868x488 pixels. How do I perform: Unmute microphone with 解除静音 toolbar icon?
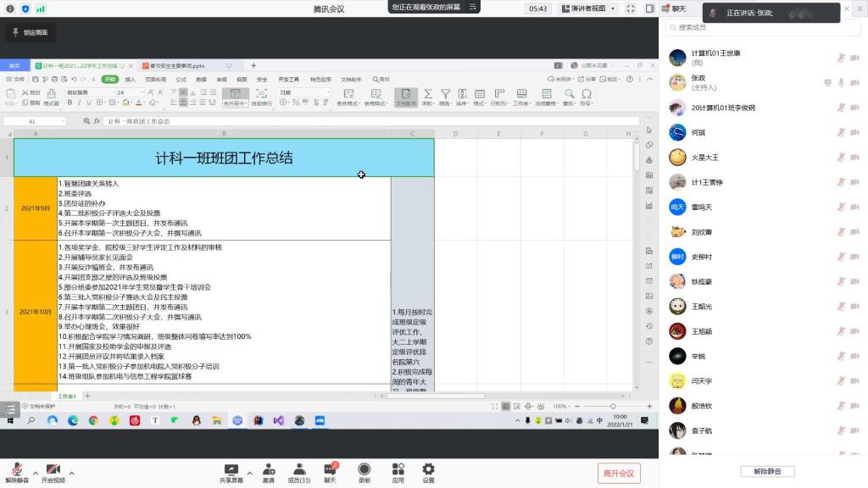click(x=16, y=470)
